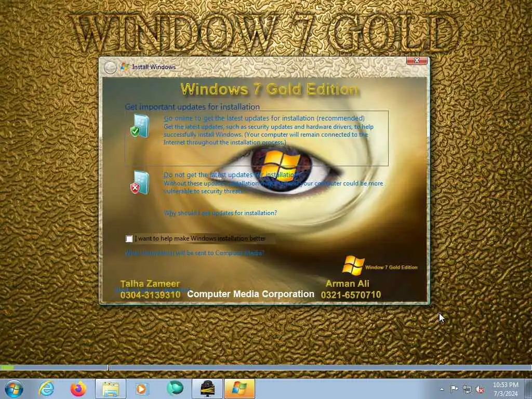The width and height of the screenshot is (532, 399).
Task: Launch Firefox from taskbar
Action: [x=78, y=389]
